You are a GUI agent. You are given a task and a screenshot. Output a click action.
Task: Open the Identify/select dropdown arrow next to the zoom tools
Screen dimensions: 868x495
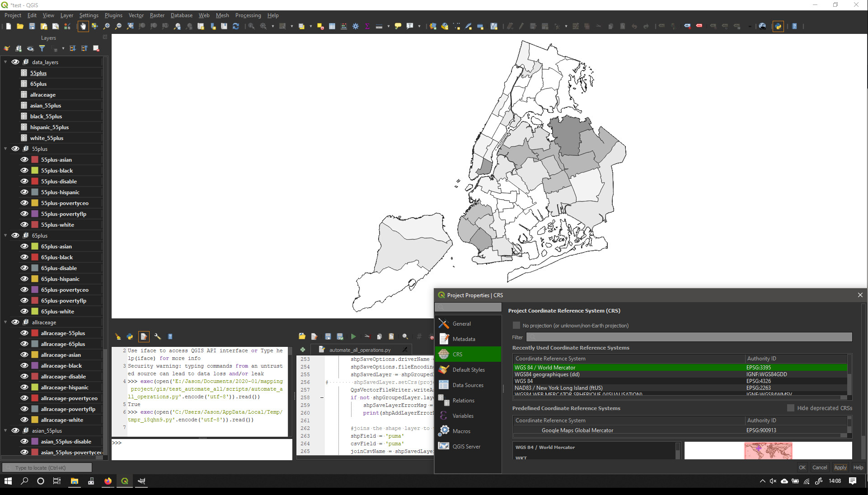pyautogui.click(x=273, y=26)
